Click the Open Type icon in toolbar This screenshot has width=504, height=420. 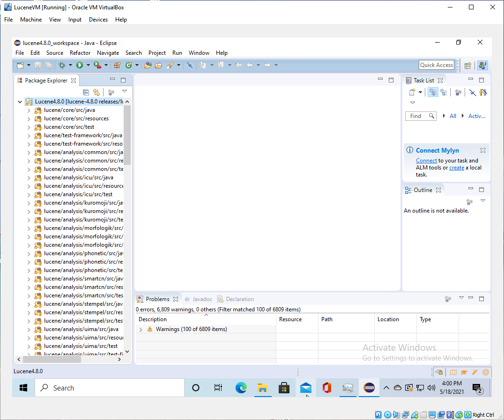(148, 65)
